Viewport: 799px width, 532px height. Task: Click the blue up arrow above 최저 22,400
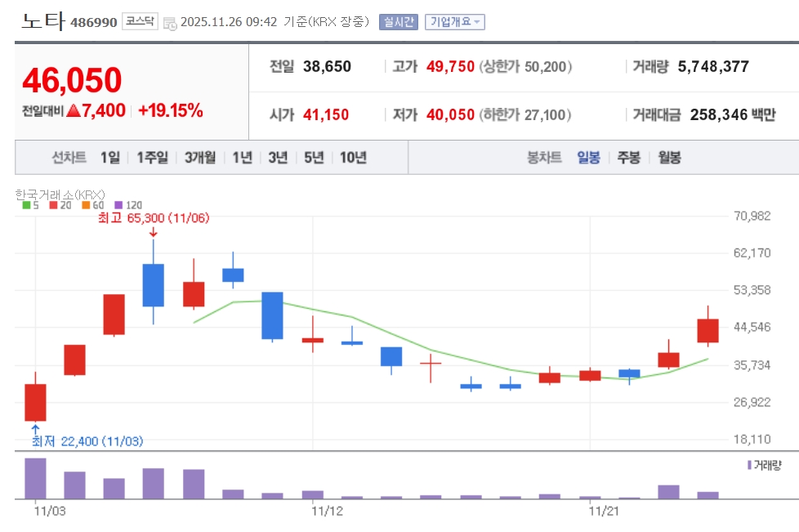coord(35,428)
